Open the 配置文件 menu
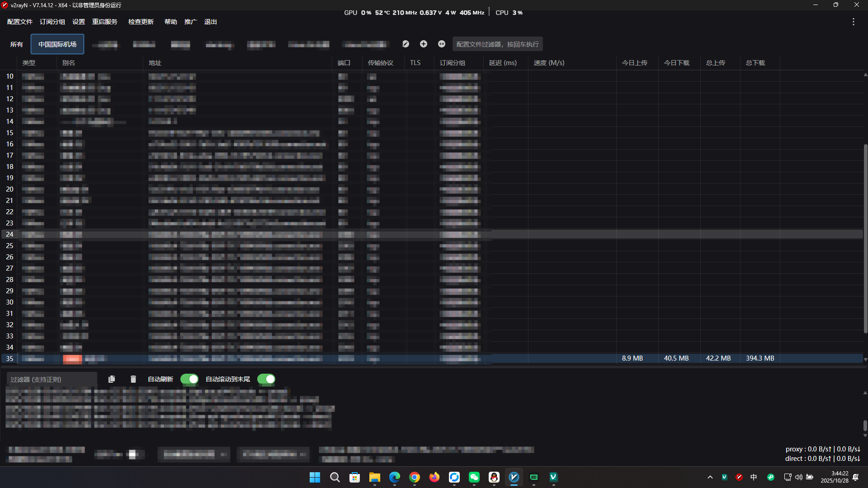This screenshot has height=488, width=868. click(20, 22)
